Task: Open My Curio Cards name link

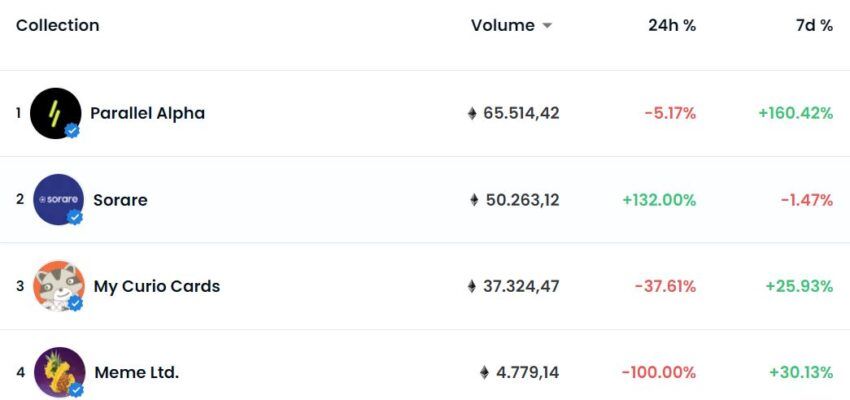Action: point(157,286)
